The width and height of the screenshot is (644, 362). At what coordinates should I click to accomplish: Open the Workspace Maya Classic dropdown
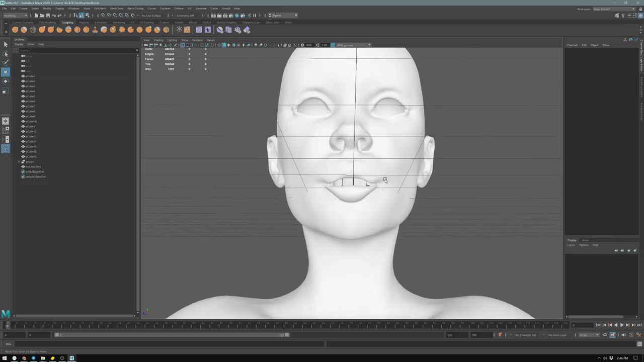pyautogui.click(x=614, y=9)
